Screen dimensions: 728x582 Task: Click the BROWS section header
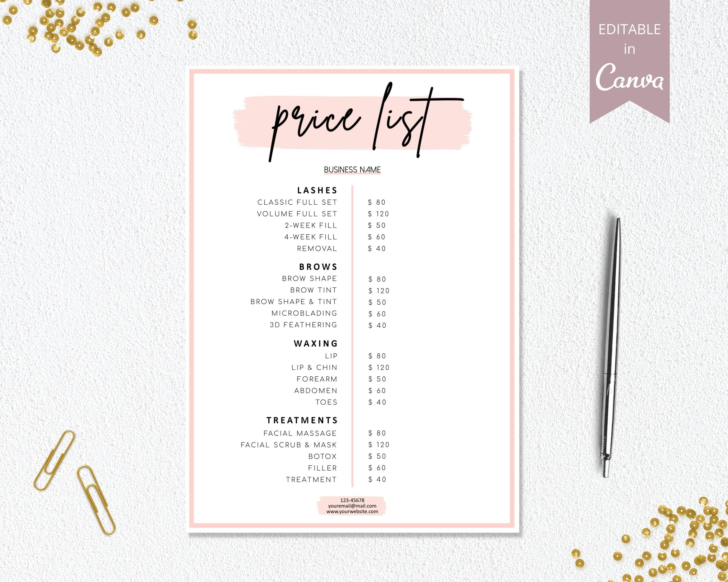pyautogui.click(x=319, y=267)
